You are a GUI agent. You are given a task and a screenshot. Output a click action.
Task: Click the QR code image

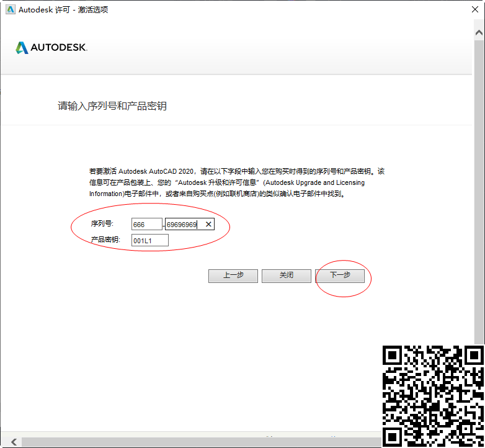point(432,395)
